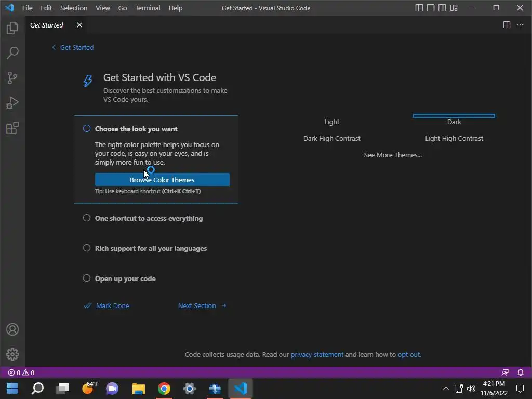The height and width of the screenshot is (399, 532).
Task: Open the volume control in system tray
Action: point(471,389)
